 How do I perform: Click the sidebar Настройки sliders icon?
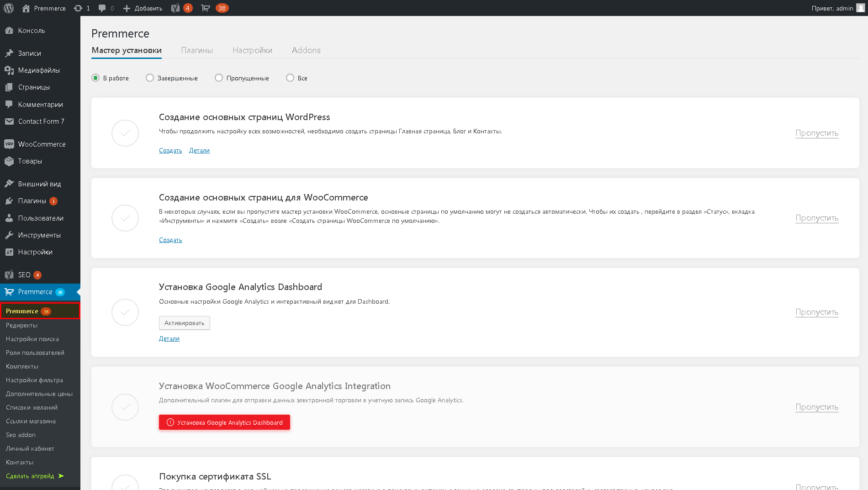tap(9, 252)
